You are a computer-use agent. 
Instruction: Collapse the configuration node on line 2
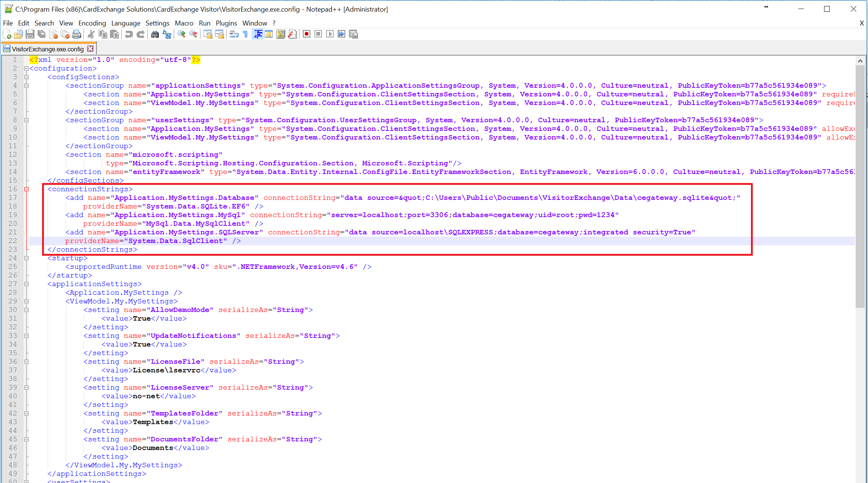[x=26, y=69]
